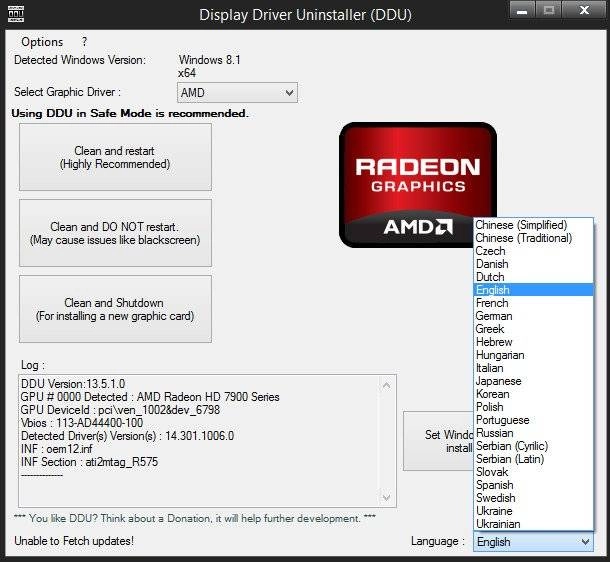This screenshot has height=562, width=610.
Task: Select Chinese (Traditional) from language list
Action: tap(533, 238)
